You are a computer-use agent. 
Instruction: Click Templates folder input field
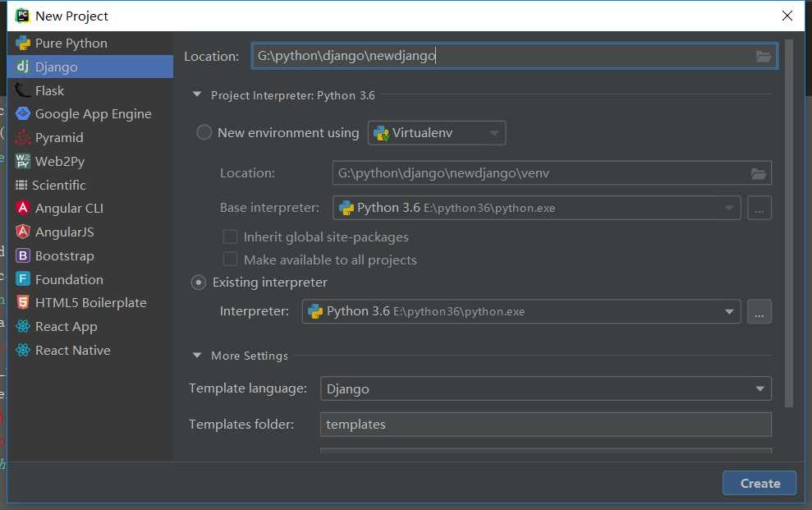[546, 425]
